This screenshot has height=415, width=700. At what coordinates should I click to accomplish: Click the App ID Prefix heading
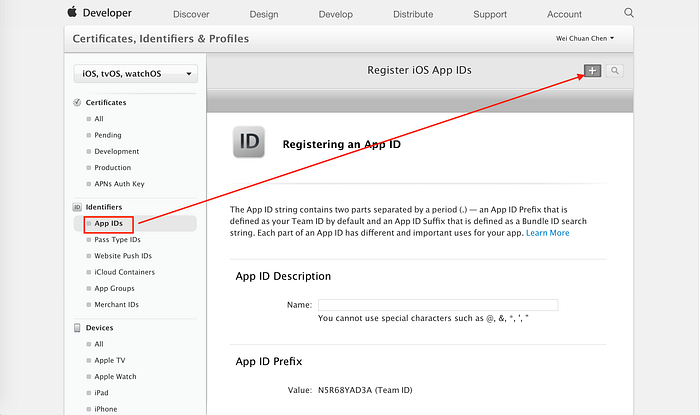(x=269, y=361)
